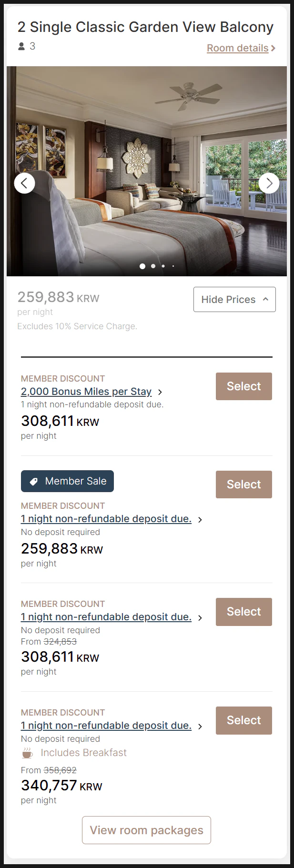Screen dimensions: 294x868
Task: Click the breakfast coffee cup icon
Action: click(28, 753)
